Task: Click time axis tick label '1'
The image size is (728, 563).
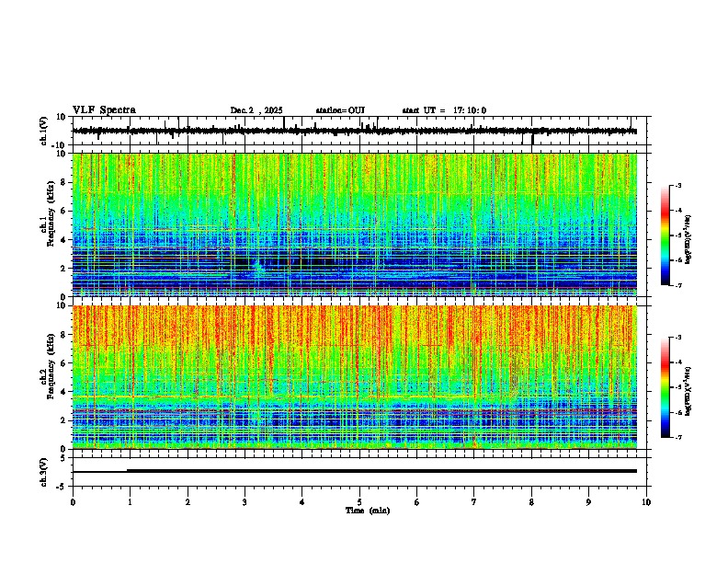Action: 130,502
